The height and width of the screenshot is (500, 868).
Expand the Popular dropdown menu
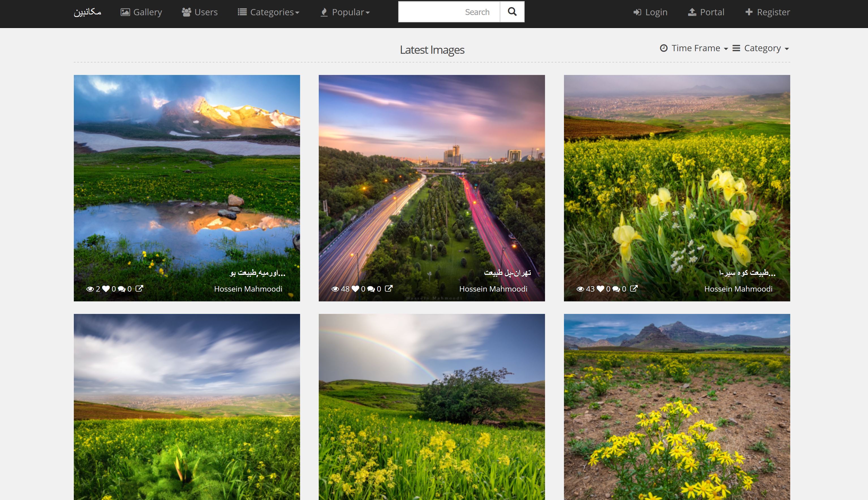point(345,12)
